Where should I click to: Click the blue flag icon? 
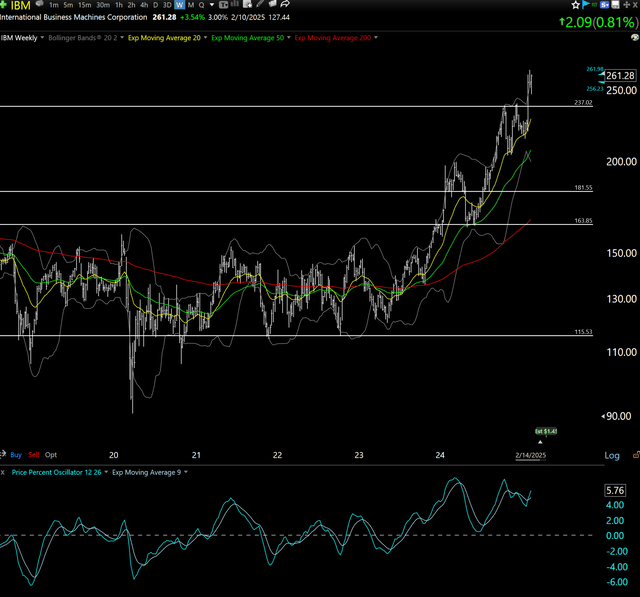[x=586, y=4]
